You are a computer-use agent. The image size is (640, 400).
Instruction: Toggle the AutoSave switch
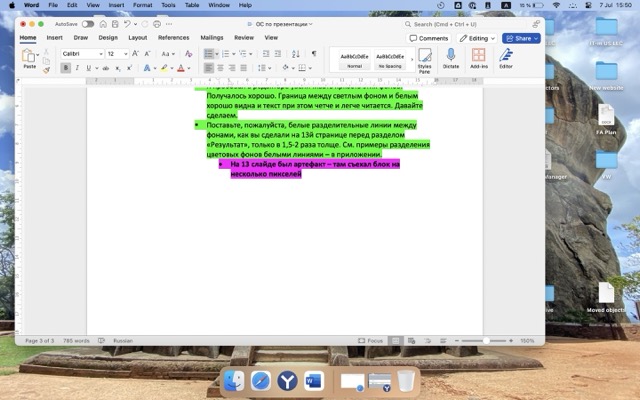tap(88, 23)
